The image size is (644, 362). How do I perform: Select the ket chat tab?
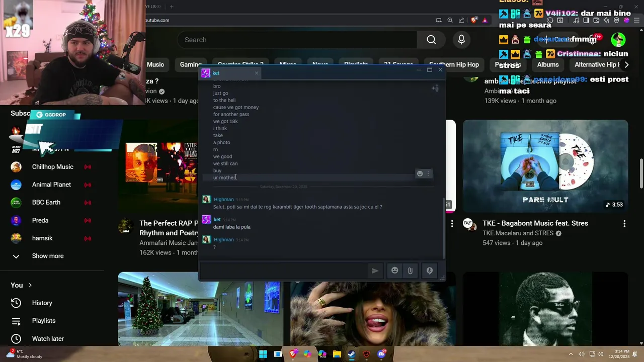click(229, 73)
